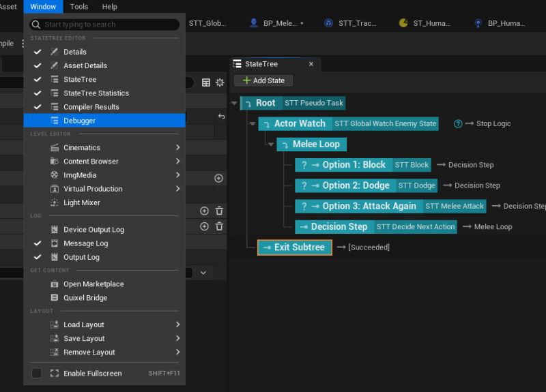Open the Light Mixer window

point(104,202)
